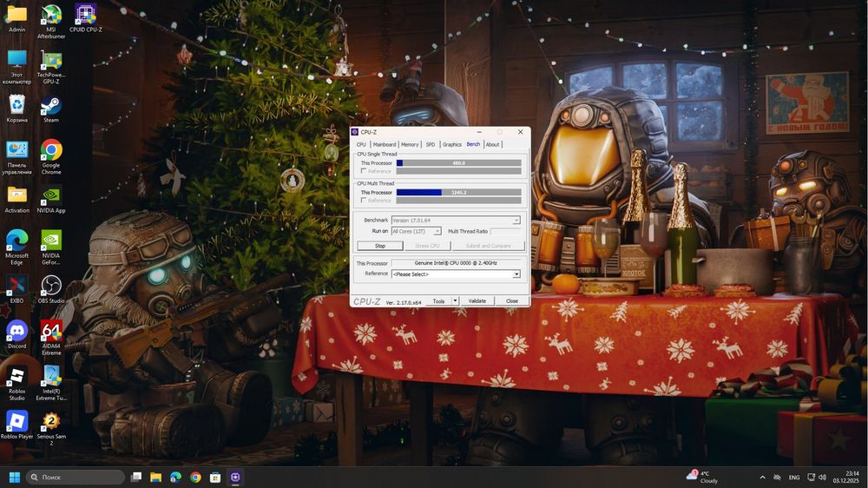The height and width of the screenshot is (488, 868).
Task: Switch to the Graphics tab
Action: (451, 144)
